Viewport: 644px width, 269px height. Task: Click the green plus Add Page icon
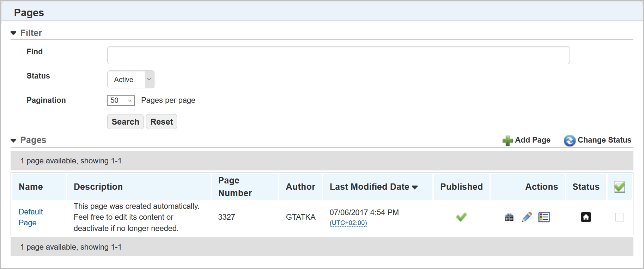click(508, 140)
